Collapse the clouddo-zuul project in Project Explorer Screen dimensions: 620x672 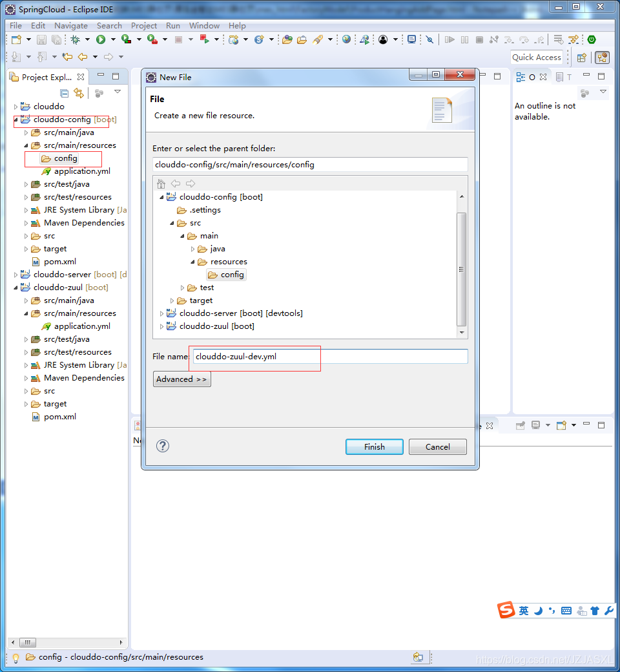pyautogui.click(x=16, y=288)
